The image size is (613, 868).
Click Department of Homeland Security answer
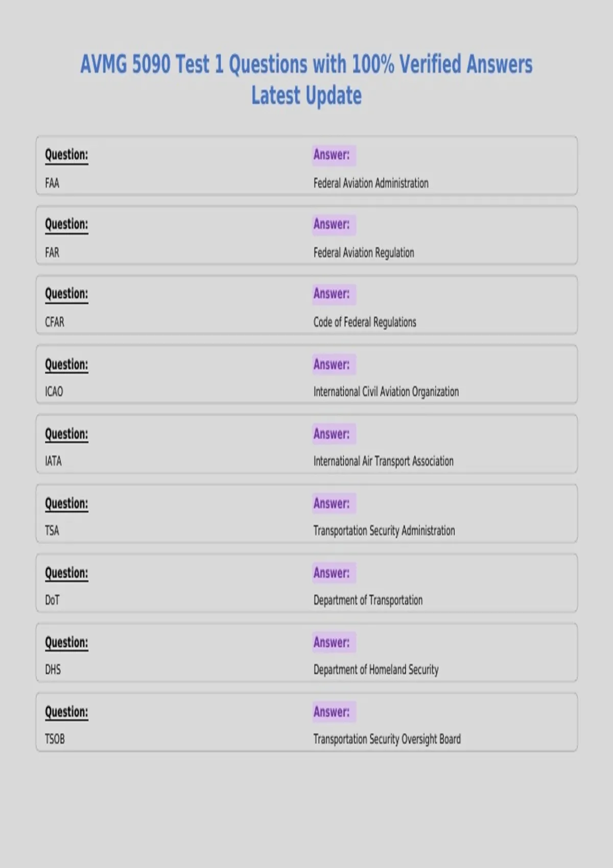click(x=376, y=669)
